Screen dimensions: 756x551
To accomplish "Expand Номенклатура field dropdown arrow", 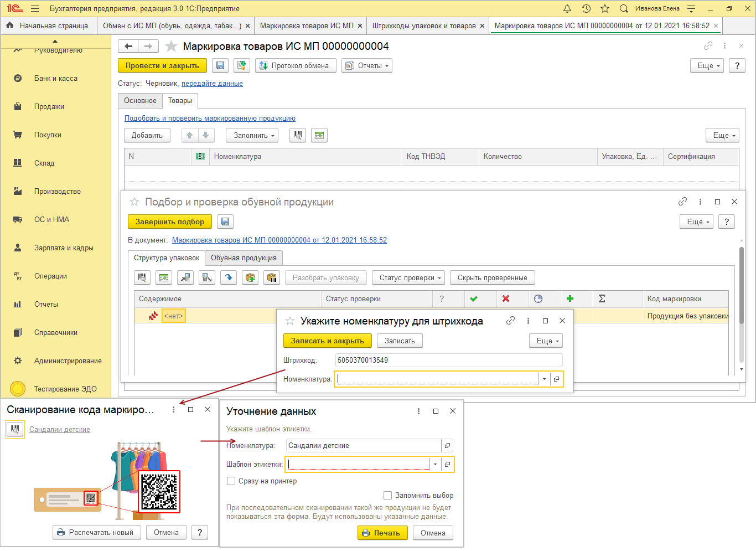I will [x=545, y=379].
